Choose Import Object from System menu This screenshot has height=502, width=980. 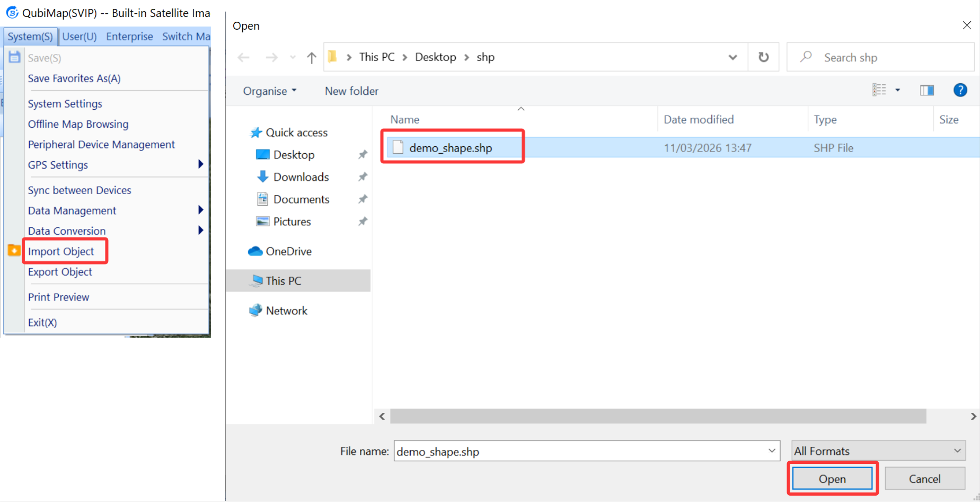(61, 251)
